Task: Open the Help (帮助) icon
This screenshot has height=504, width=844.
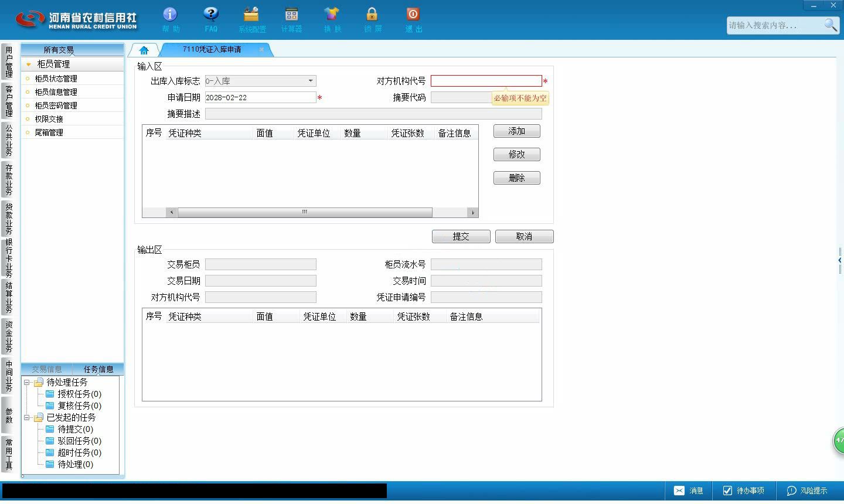Action: (x=170, y=19)
